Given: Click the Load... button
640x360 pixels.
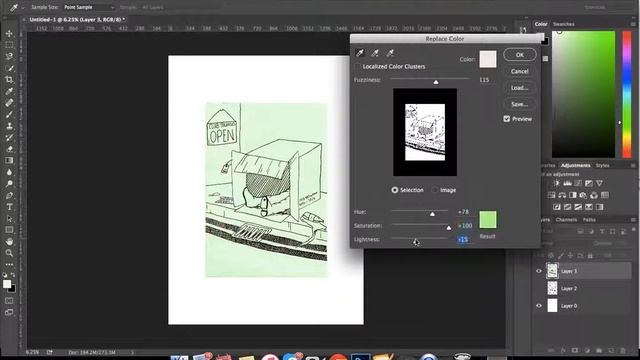Looking at the screenshot, I should [520, 88].
